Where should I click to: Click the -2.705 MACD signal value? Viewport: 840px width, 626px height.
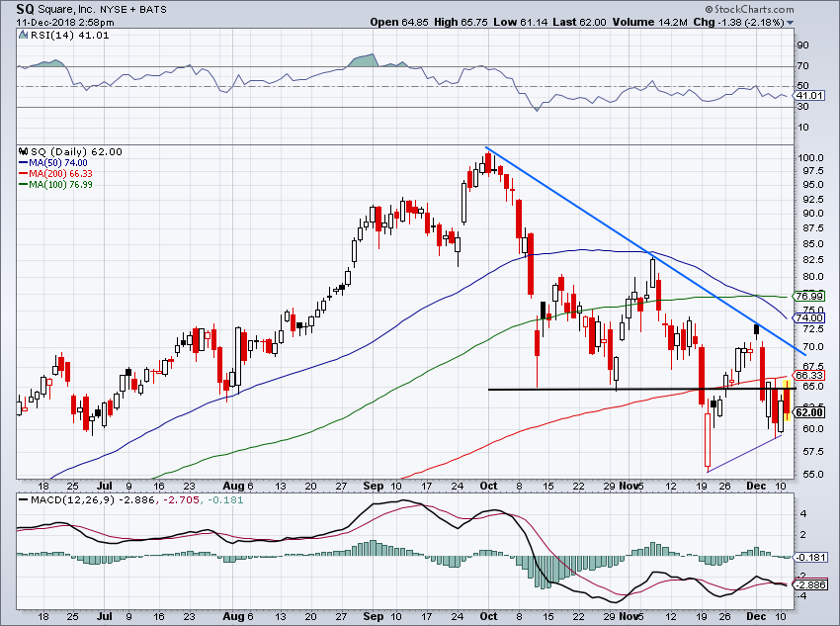click(x=181, y=500)
